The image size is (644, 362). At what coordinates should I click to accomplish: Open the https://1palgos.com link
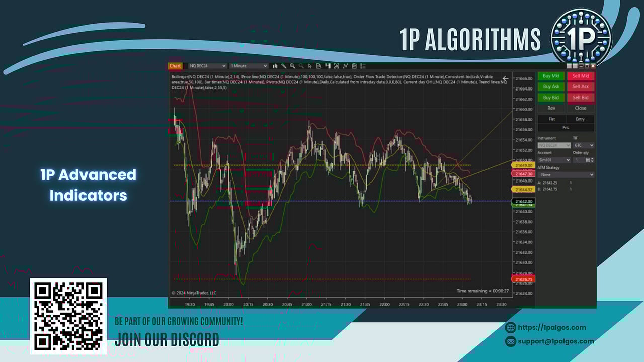coord(552,328)
